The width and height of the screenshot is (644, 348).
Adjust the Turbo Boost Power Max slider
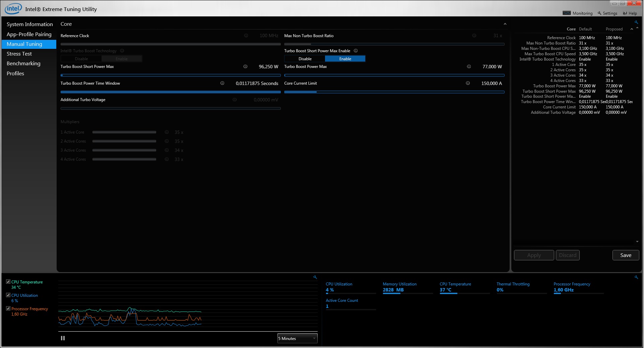394,75
